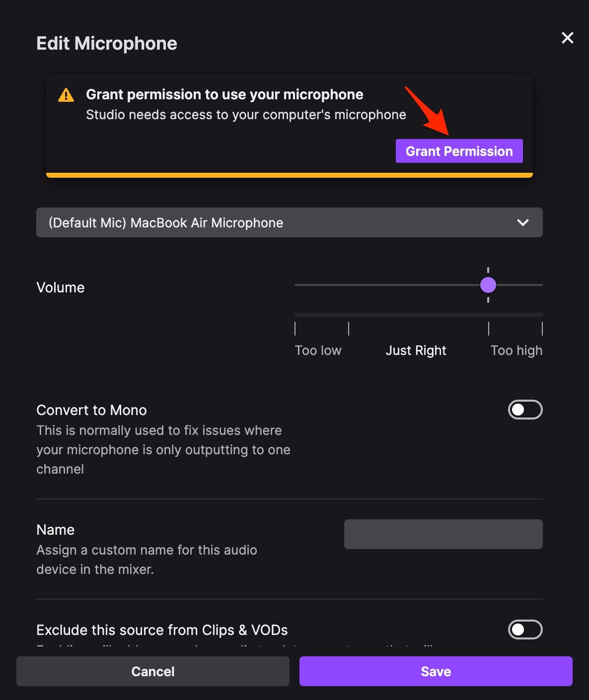Click the Convert to Mono label text
The height and width of the screenshot is (700, 589).
pos(91,410)
